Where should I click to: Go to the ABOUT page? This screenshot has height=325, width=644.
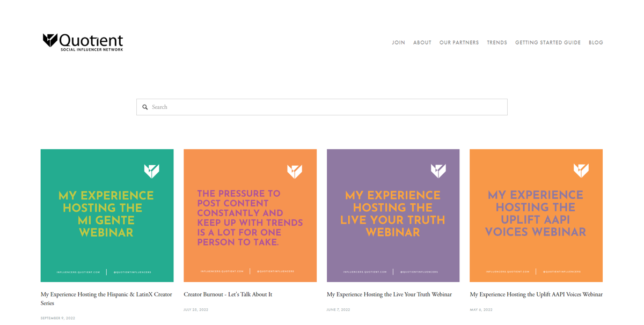click(x=422, y=42)
